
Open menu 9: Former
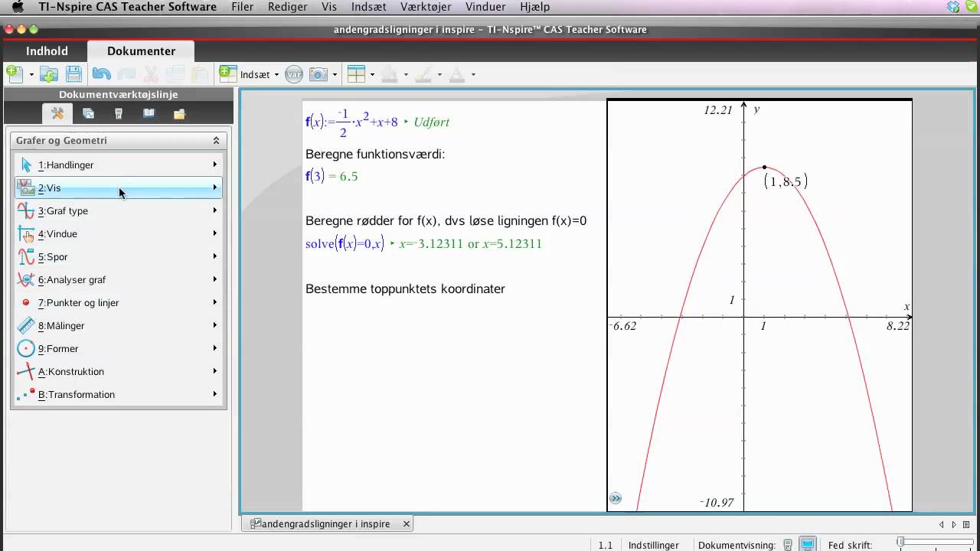click(119, 348)
